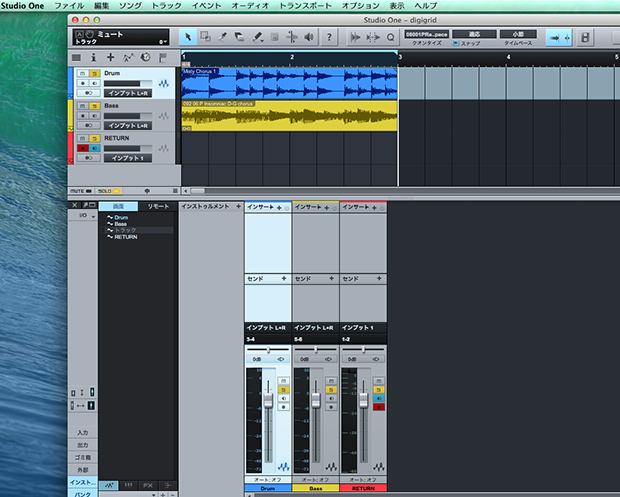
Task: Click the 外部 button in mixer sidebar
Action: 83,470
